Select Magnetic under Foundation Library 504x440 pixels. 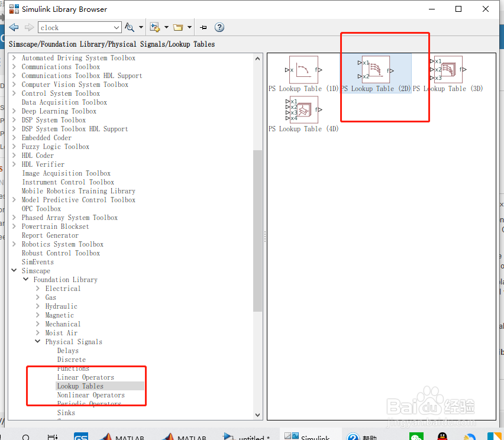click(60, 315)
